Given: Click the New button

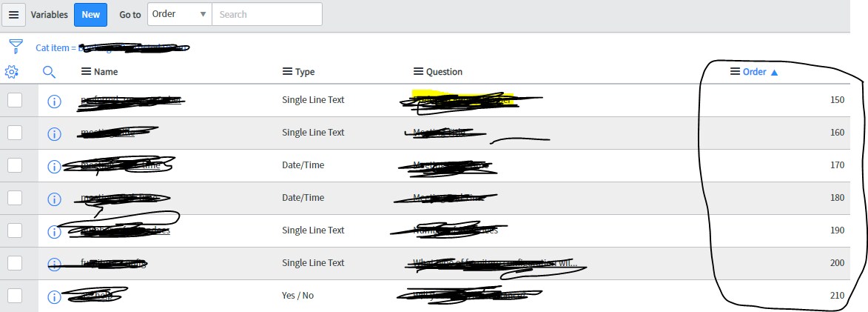Looking at the screenshot, I should click(90, 15).
